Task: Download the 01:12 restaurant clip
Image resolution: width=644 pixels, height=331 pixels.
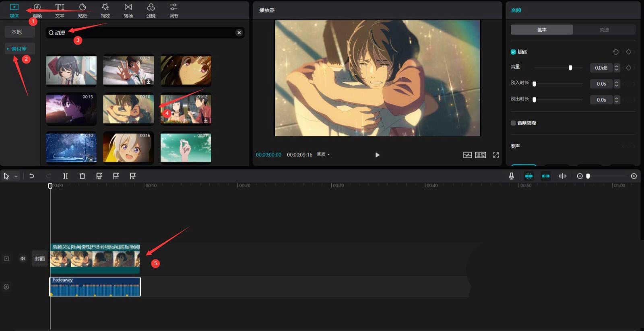Action: (206, 120)
